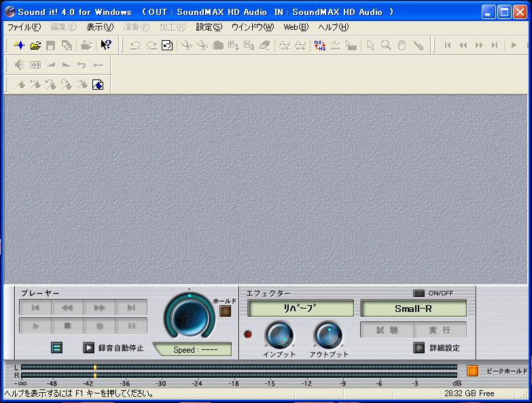Click the revert document icon with circular arrow

(167, 46)
